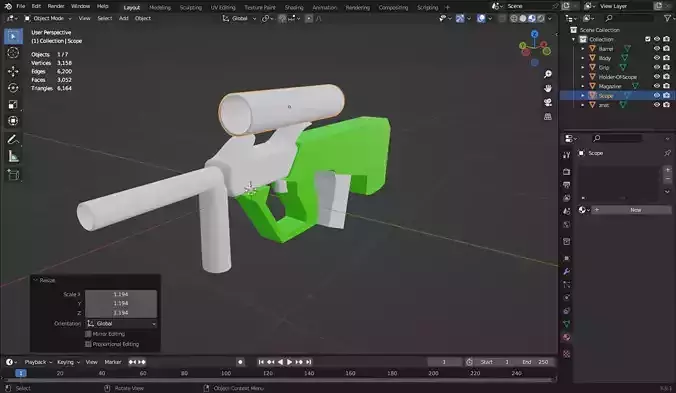Hide the Barrel object in viewport
Viewport: 676px width, 393px height.
(x=657, y=49)
